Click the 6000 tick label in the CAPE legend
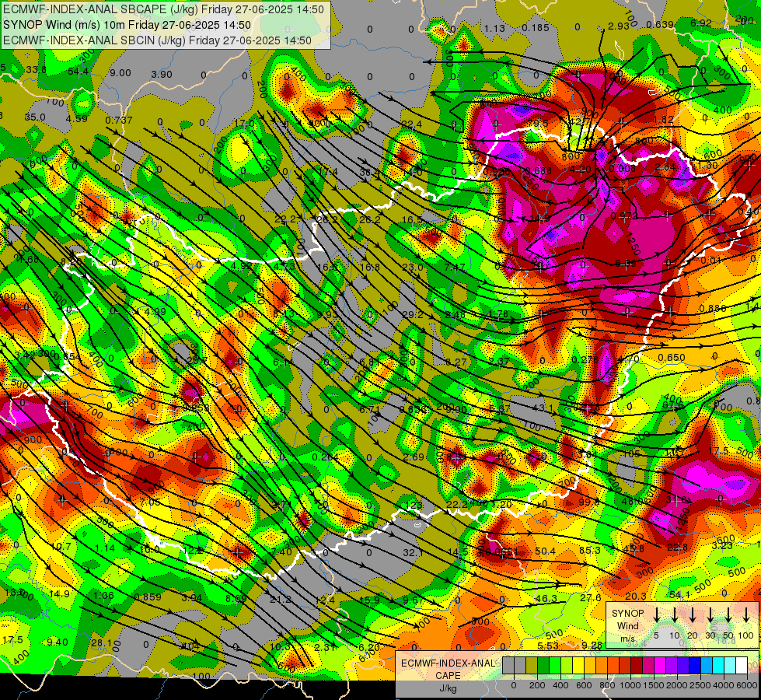 click(747, 685)
